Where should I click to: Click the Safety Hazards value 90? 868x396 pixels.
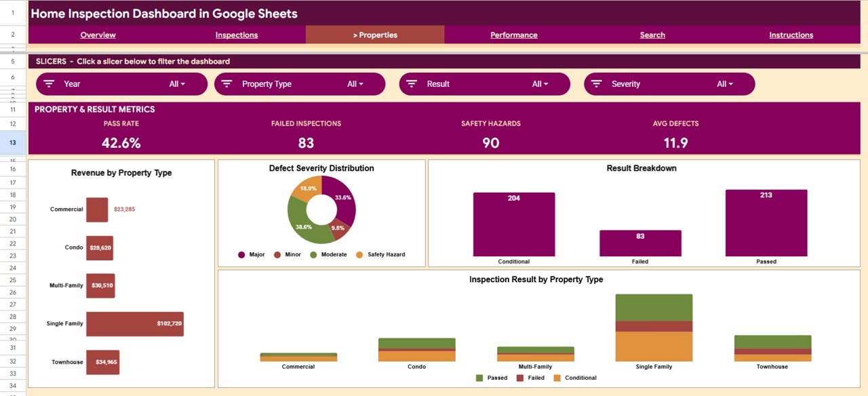coord(491,143)
